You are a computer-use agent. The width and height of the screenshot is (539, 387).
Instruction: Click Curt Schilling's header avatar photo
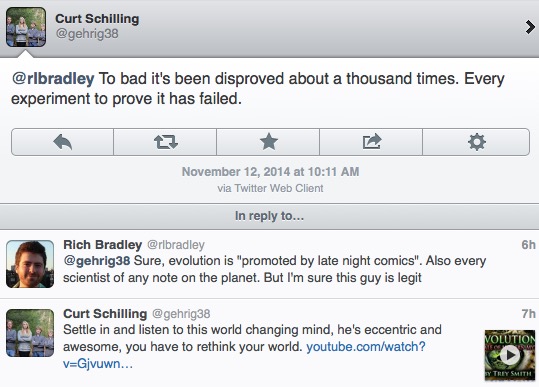pyautogui.click(x=26, y=27)
